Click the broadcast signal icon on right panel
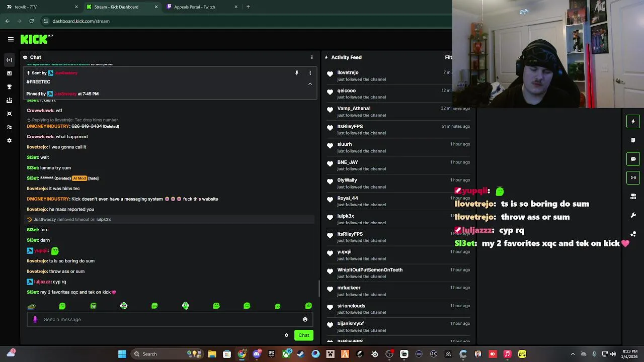Screen dimensions: 644x362 click(x=633, y=177)
